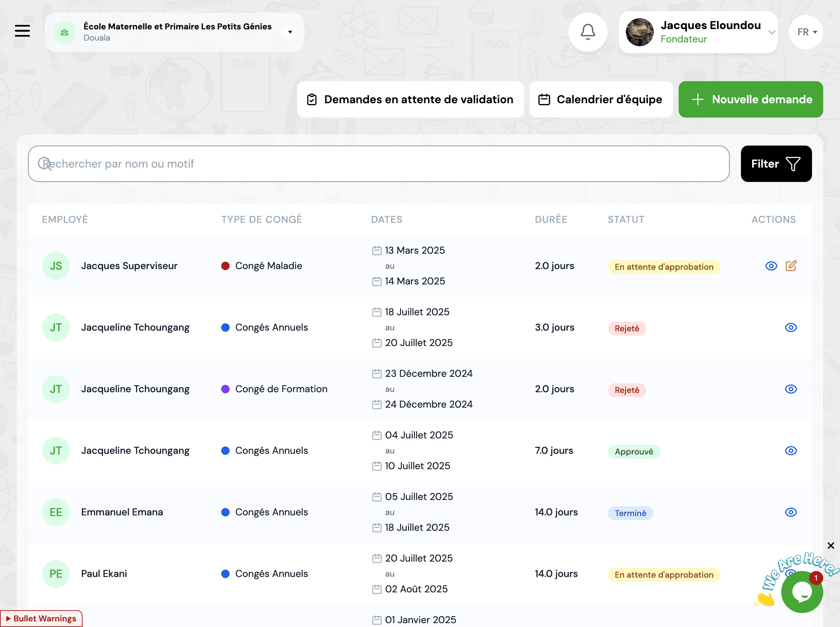Open Demandes en attente de validation
The width and height of the screenshot is (840, 627).
pos(410,99)
